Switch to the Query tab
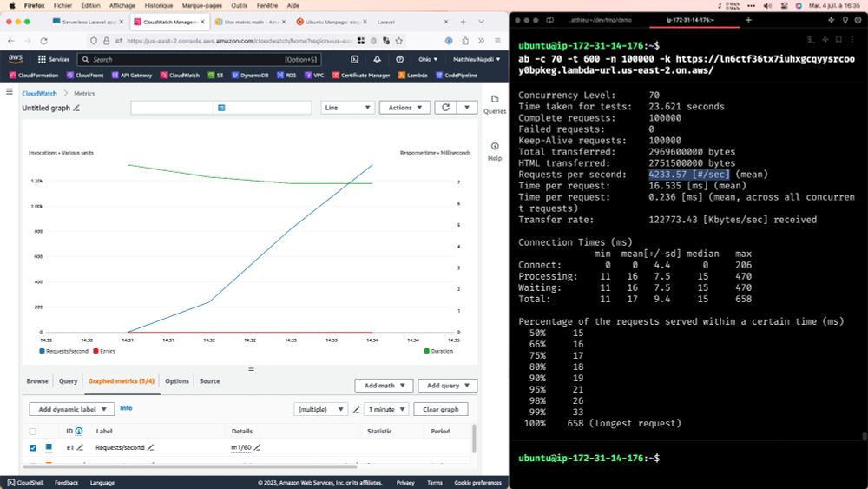 [68, 381]
